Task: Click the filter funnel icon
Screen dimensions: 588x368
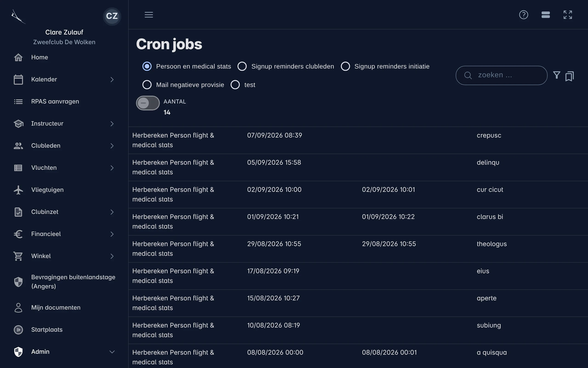Action: [556, 75]
